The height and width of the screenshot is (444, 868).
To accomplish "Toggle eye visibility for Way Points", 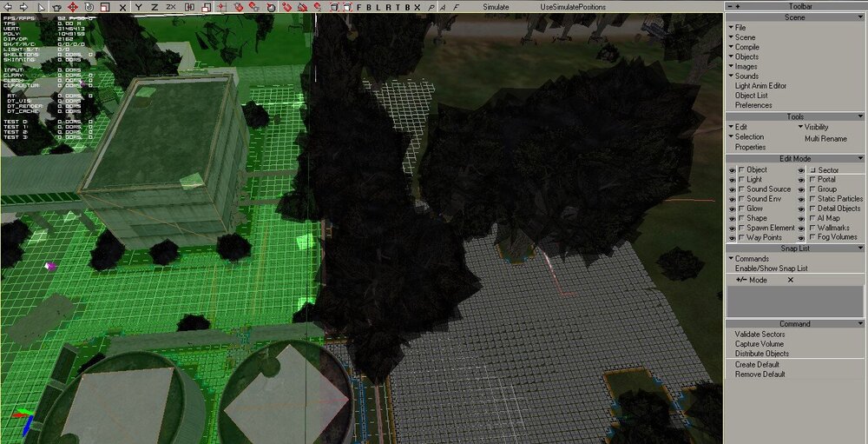I will [733, 238].
